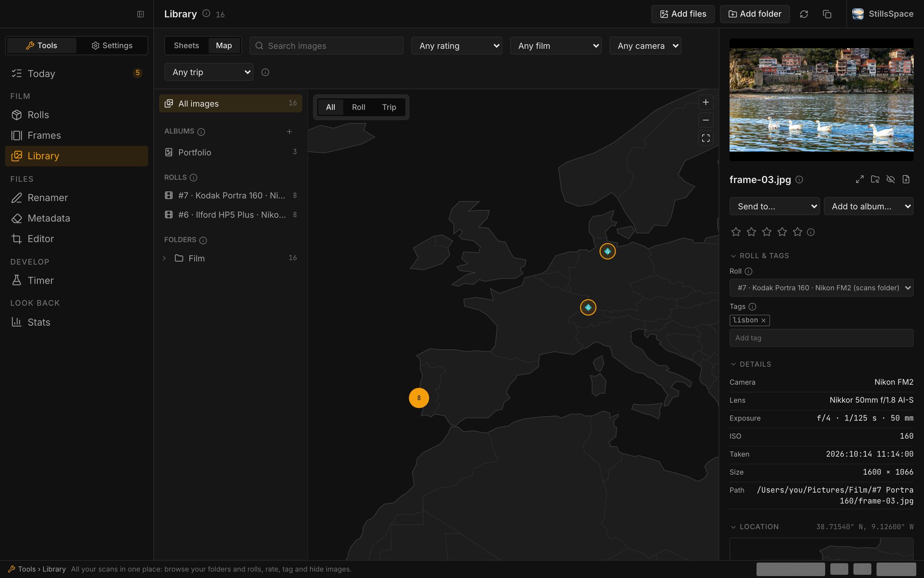Collapse the Roll & Tags section
Viewport: 924px width, 578px height.
coord(760,256)
